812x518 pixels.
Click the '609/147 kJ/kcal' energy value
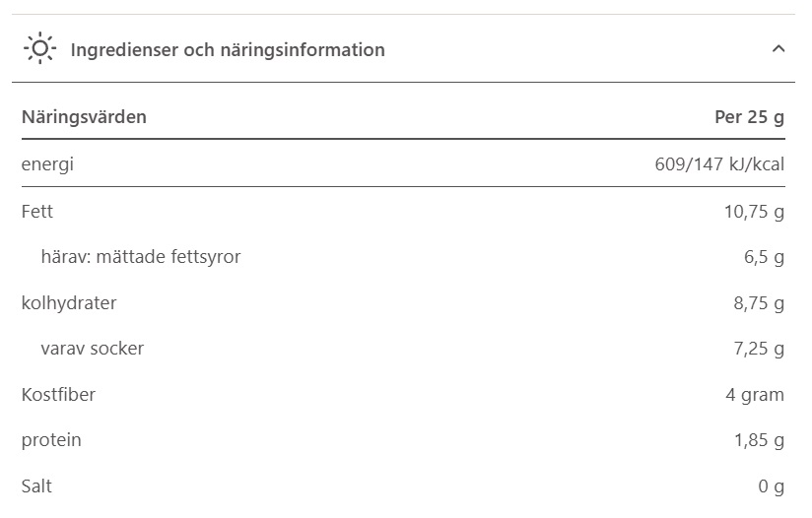(x=719, y=164)
